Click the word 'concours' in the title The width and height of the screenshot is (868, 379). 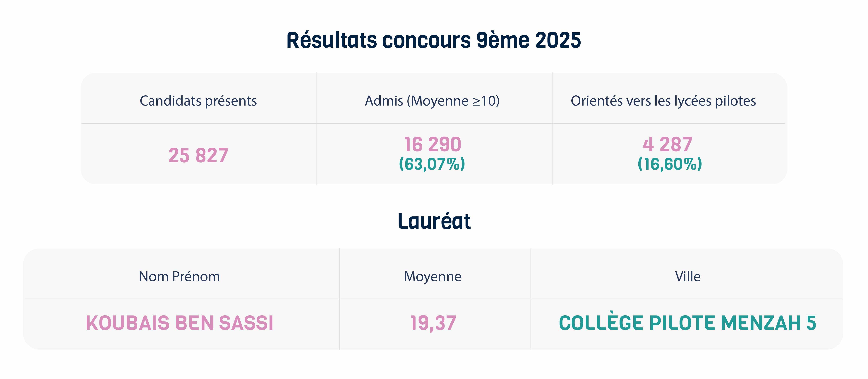tap(426, 42)
